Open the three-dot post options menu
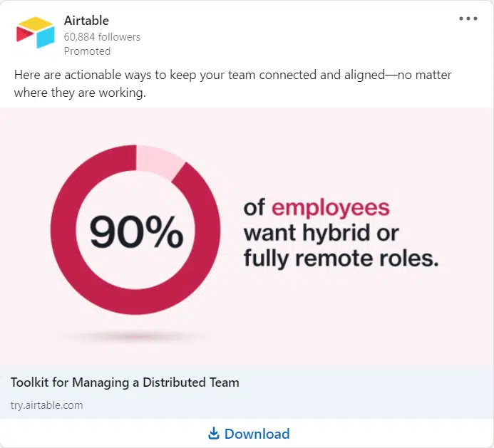 click(x=468, y=19)
